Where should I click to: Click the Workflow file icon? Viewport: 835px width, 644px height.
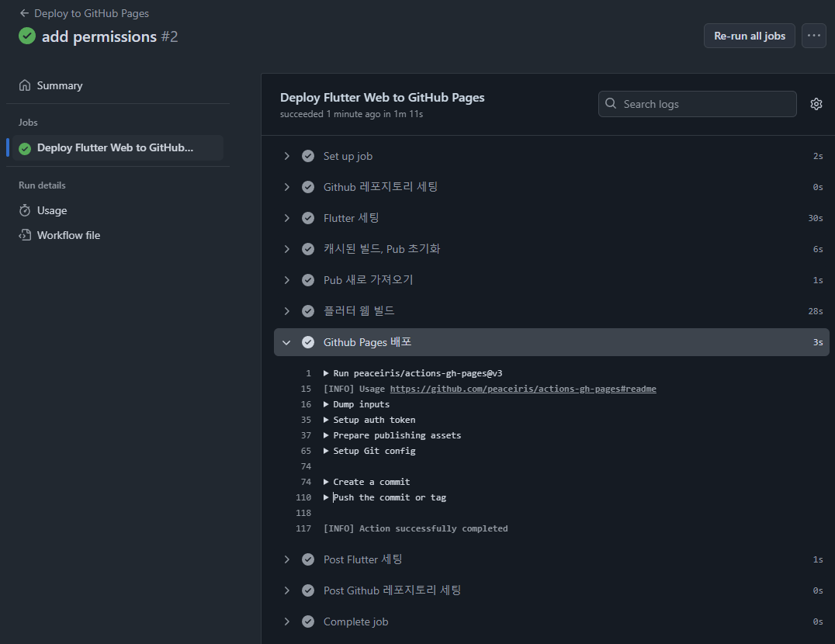[x=25, y=235]
